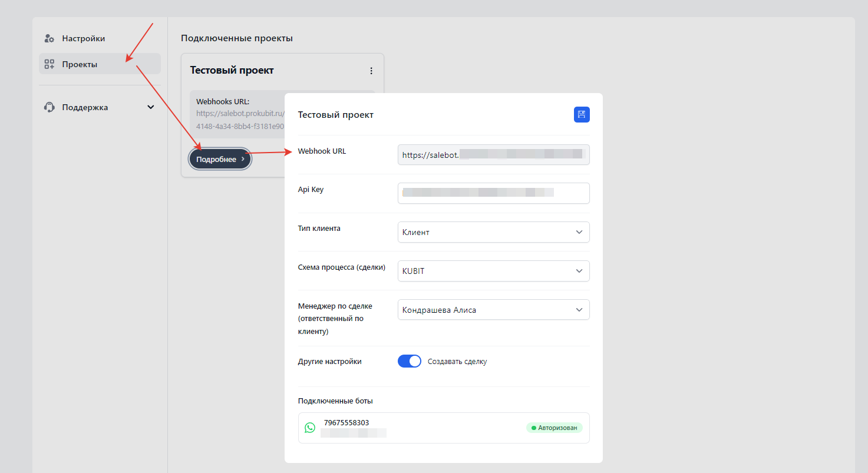
Task: Click the blue save icon in the dialog
Action: pos(582,115)
